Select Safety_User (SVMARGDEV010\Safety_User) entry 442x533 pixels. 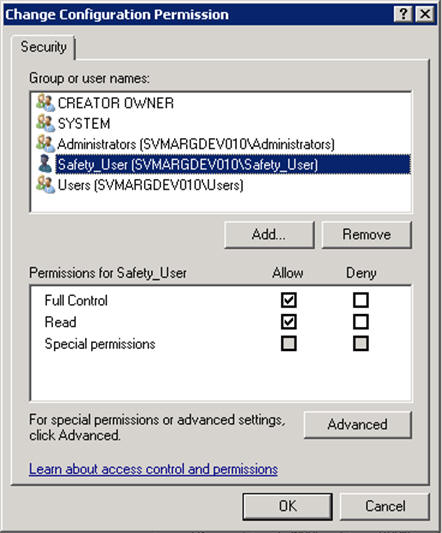point(233,165)
